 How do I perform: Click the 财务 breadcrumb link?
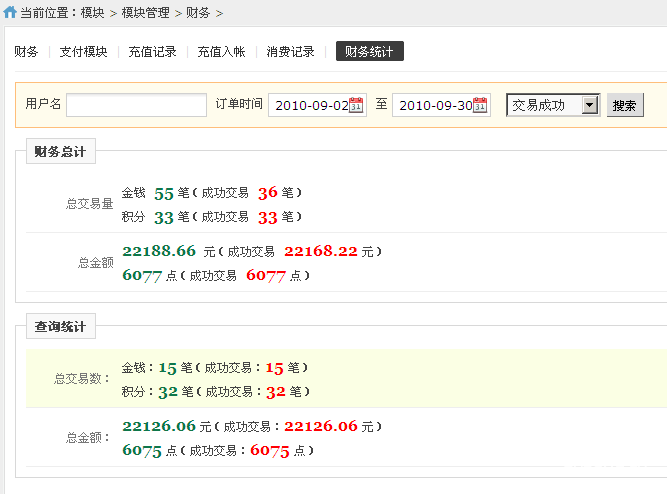click(x=198, y=13)
